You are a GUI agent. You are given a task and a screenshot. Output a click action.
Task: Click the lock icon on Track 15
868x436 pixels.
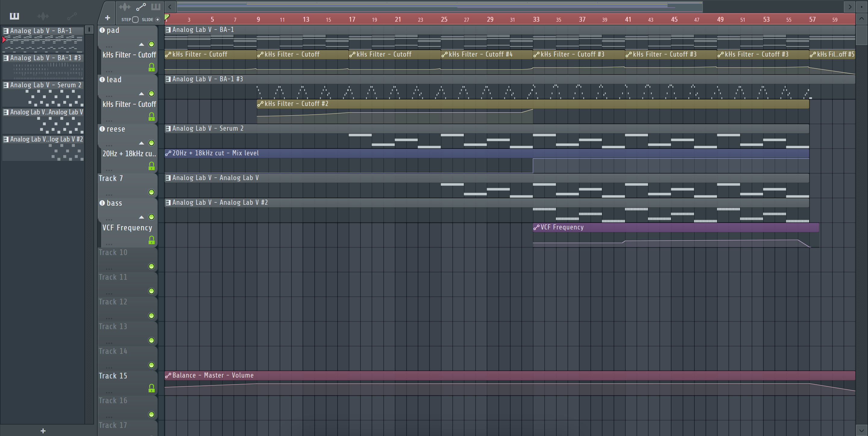152,388
